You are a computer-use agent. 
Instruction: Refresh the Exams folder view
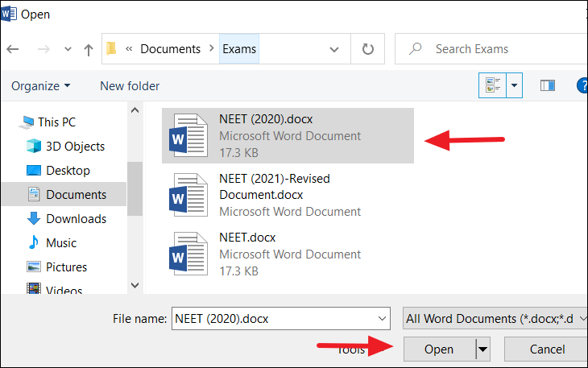click(368, 49)
